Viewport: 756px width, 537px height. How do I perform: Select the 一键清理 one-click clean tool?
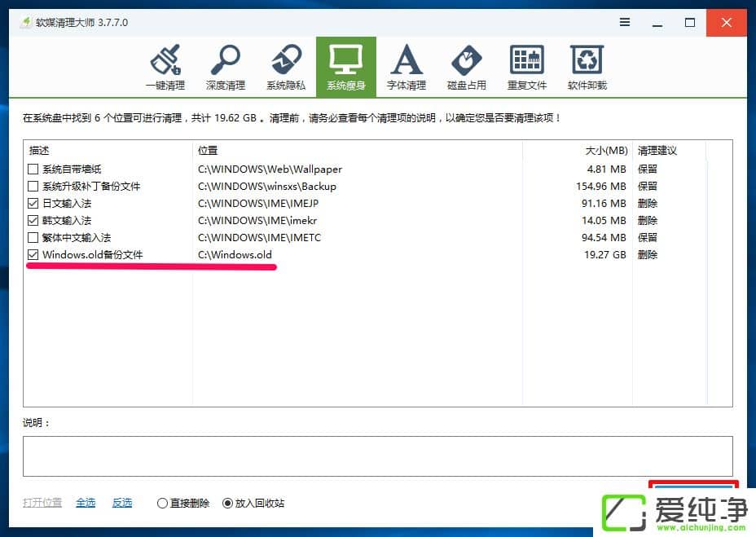165,65
